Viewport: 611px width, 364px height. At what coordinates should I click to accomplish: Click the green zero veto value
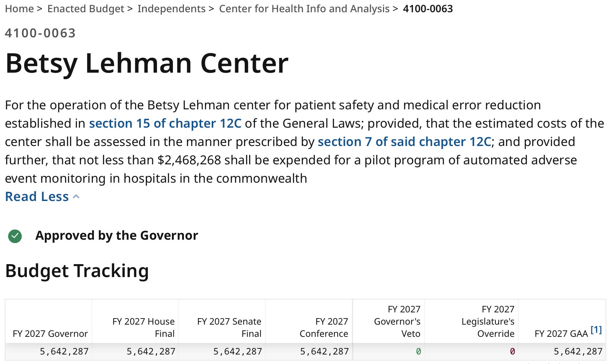pos(418,351)
